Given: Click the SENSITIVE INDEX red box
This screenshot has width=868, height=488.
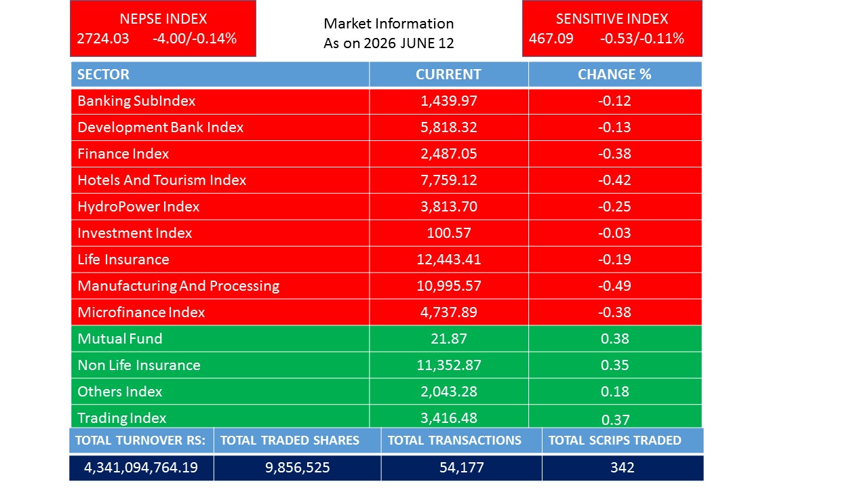Looking at the screenshot, I should [612, 28].
